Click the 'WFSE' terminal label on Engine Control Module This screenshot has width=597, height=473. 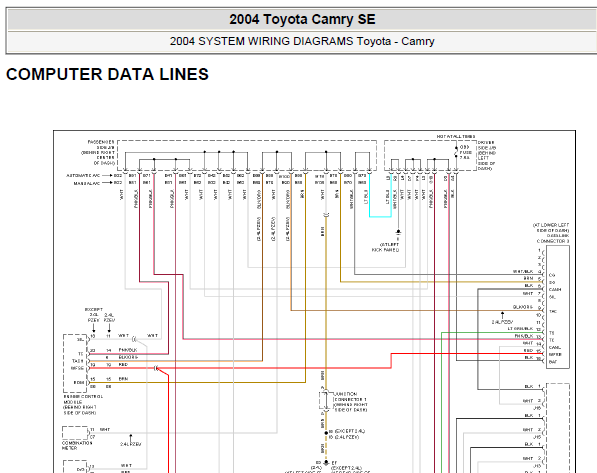pos(77,368)
